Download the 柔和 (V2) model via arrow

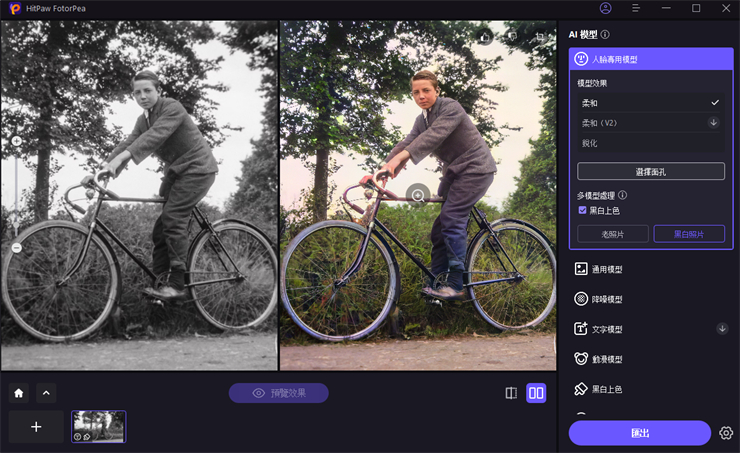click(x=713, y=123)
